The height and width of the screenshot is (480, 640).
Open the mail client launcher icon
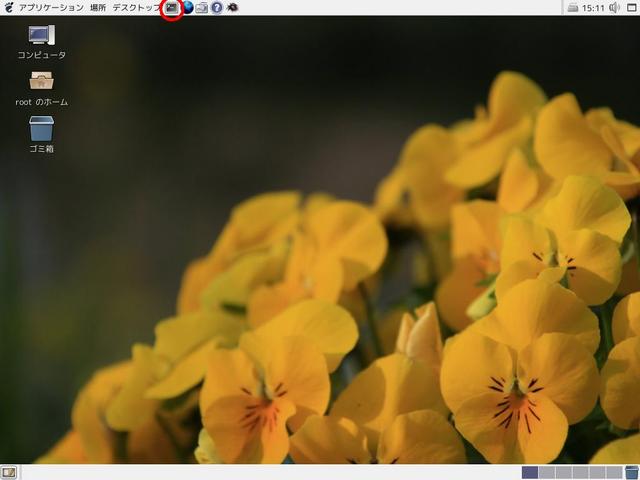click(x=202, y=7)
